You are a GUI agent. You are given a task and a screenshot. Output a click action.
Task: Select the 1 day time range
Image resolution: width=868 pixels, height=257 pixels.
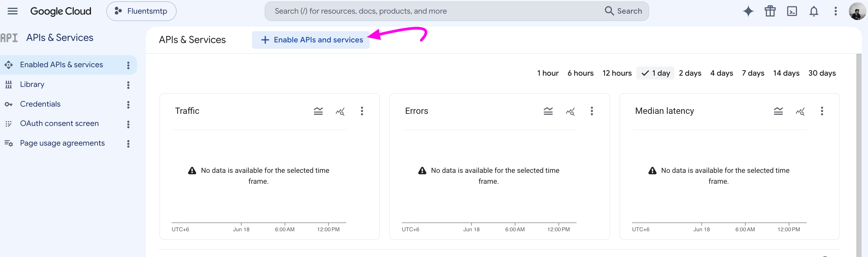655,73
